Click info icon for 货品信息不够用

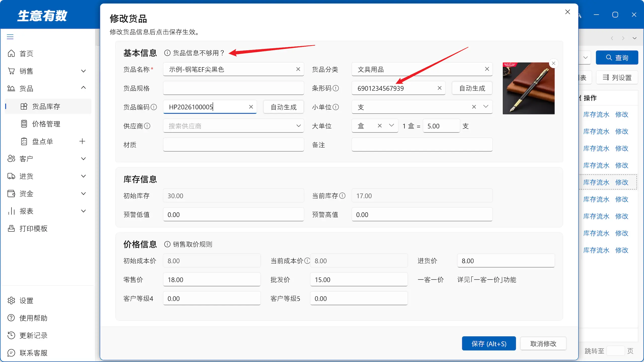coord(167,53)
